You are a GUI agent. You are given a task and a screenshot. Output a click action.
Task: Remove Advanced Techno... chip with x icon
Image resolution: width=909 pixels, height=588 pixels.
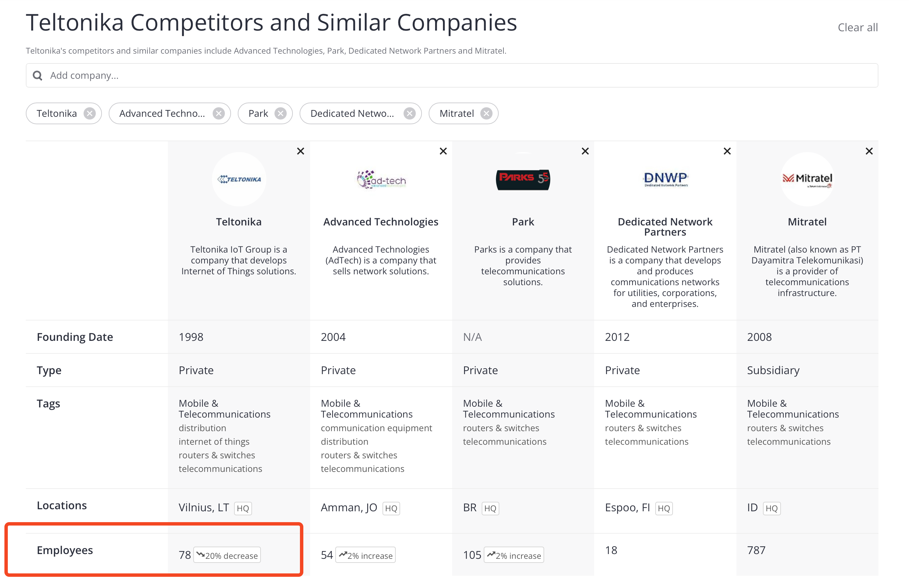pyautogui.click(x=219, y=113)
